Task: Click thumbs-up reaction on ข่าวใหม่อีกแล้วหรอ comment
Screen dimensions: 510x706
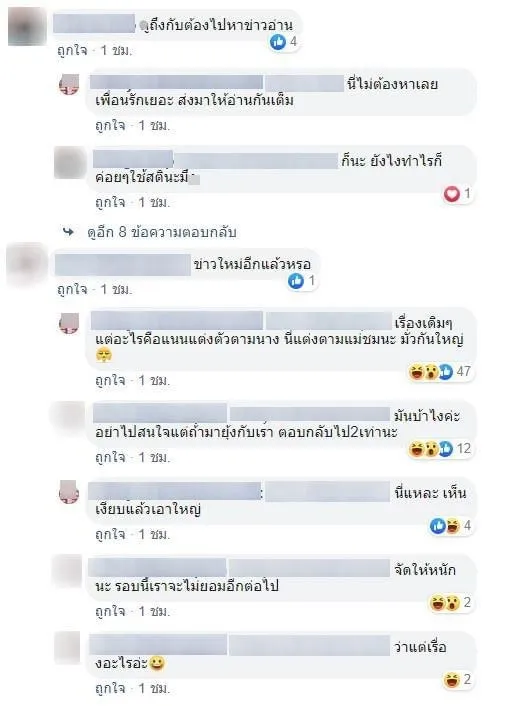Action: pos(302,281)
